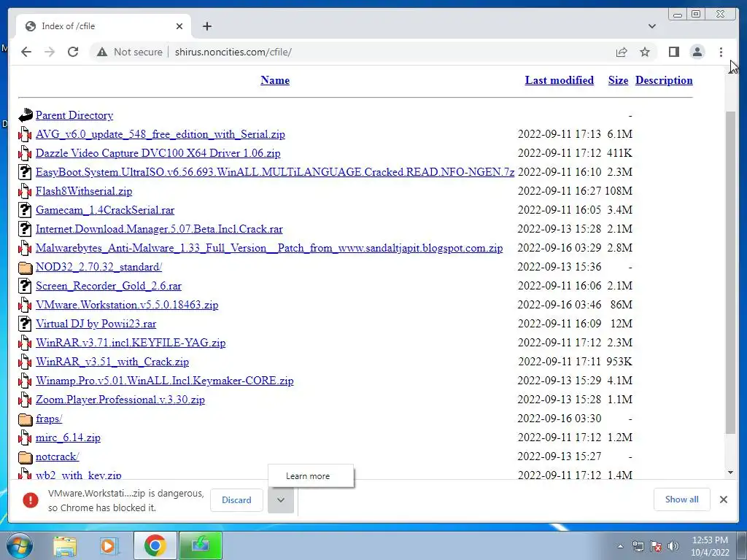Click the folder icon beside NOD32_2.70.32_standard
Viewport: 747px width, 560px height.
coord(25,267)
